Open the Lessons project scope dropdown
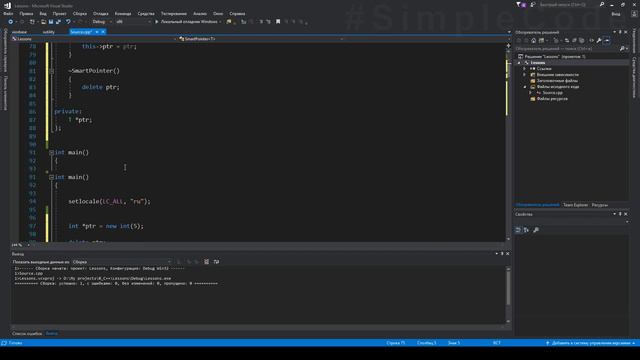The image size is (640, 360). [94, 39]
